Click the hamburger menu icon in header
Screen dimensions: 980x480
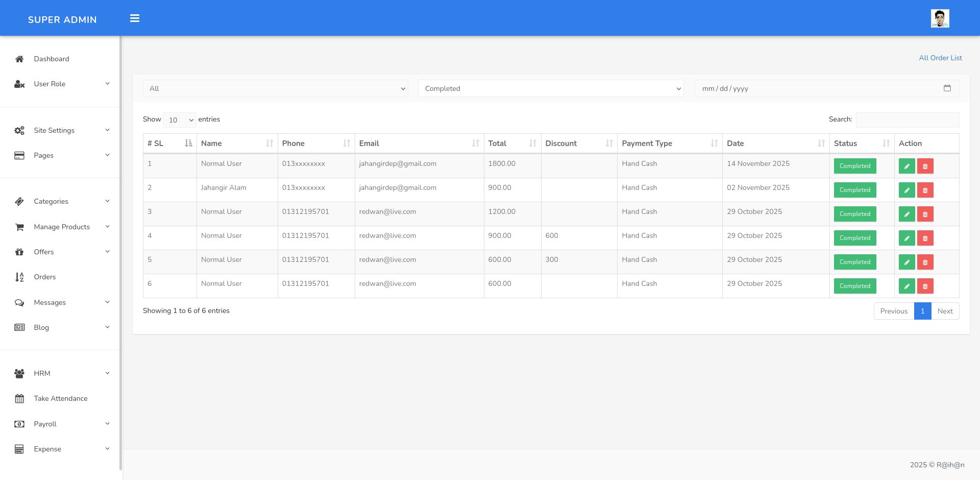coord(135,18)
